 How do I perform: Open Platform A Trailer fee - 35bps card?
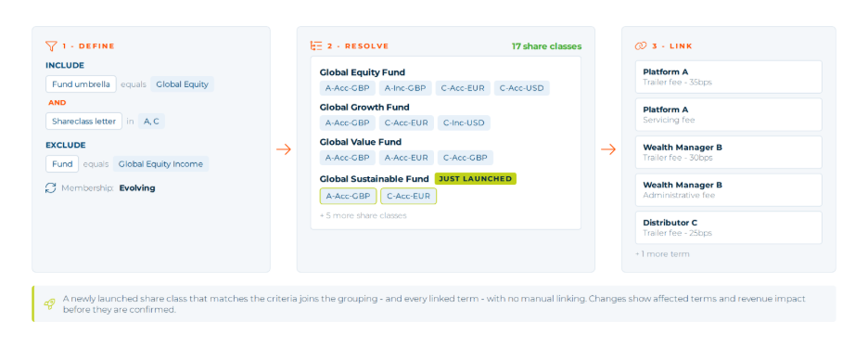click(x=728, y=77)
